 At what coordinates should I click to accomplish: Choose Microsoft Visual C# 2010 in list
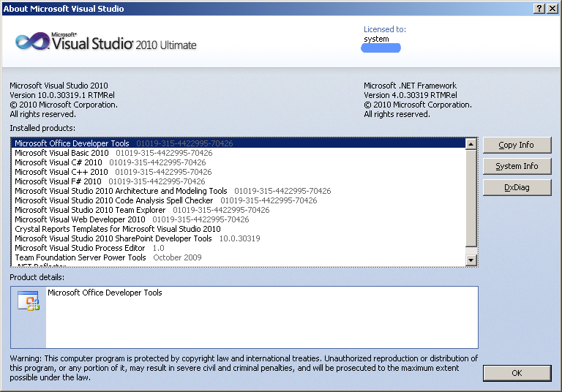pos(59,162)
